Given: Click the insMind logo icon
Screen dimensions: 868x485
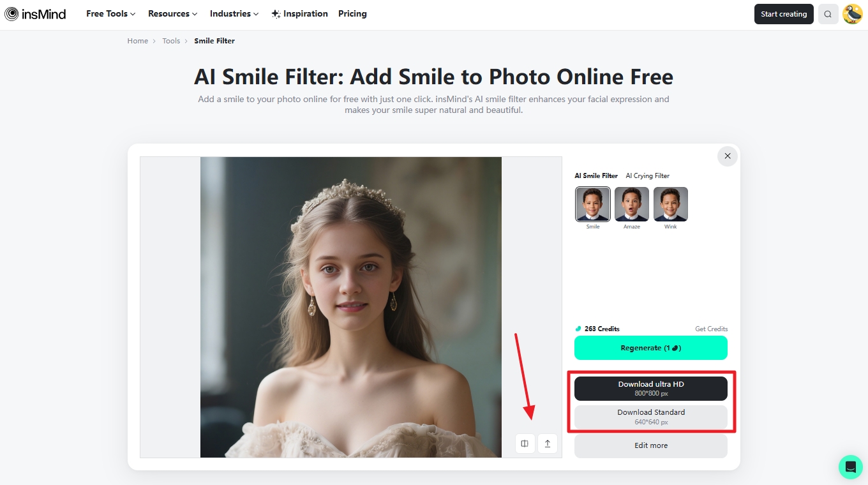Looking at the screenshot, I should coord(11,13).
